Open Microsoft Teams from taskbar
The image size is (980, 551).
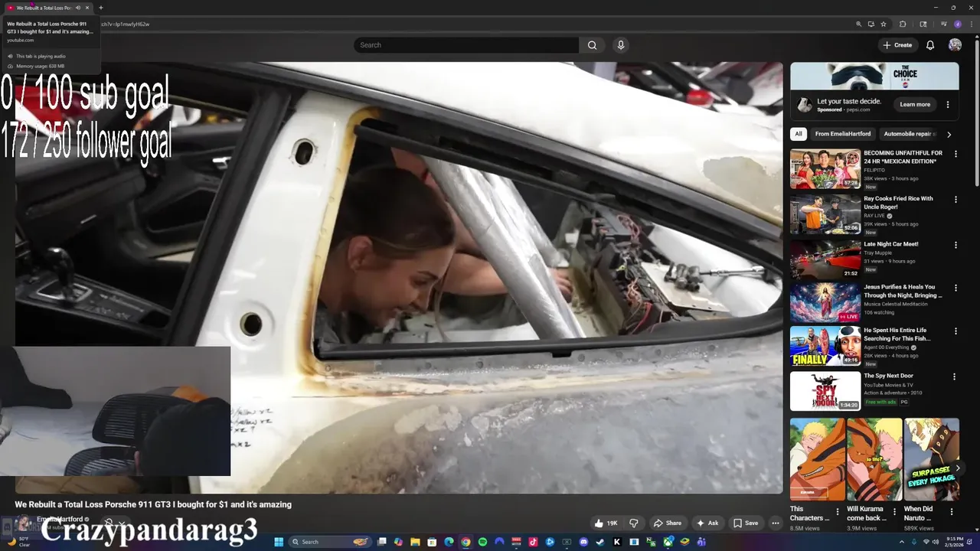[701, 542]
